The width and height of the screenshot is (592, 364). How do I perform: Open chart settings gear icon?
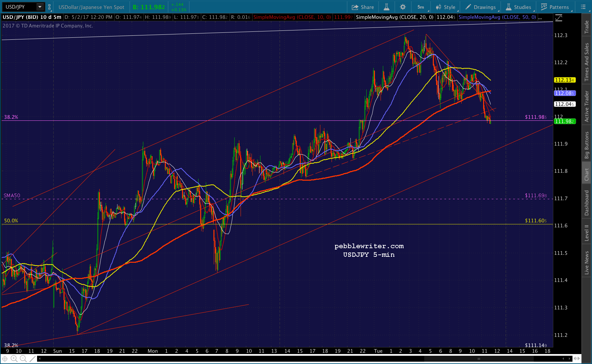coord(403,7)
